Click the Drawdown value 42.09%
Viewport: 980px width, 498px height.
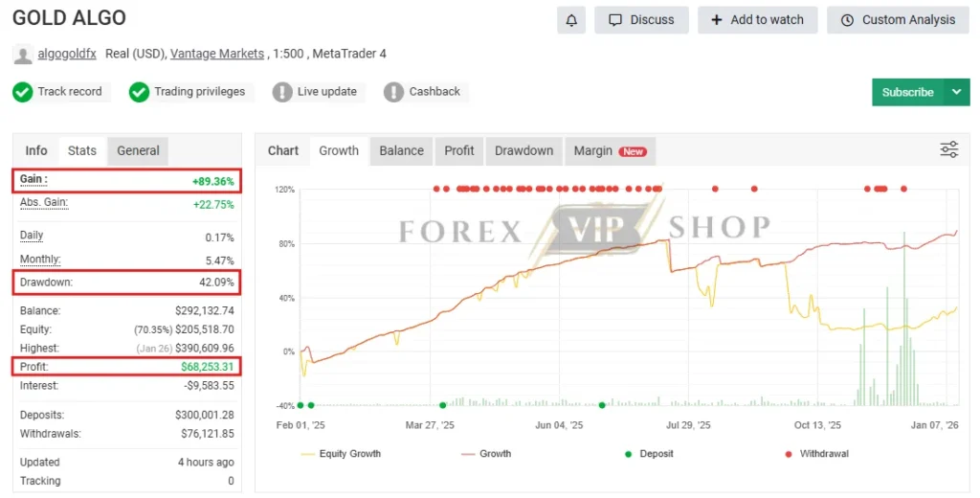click(216, 283)
